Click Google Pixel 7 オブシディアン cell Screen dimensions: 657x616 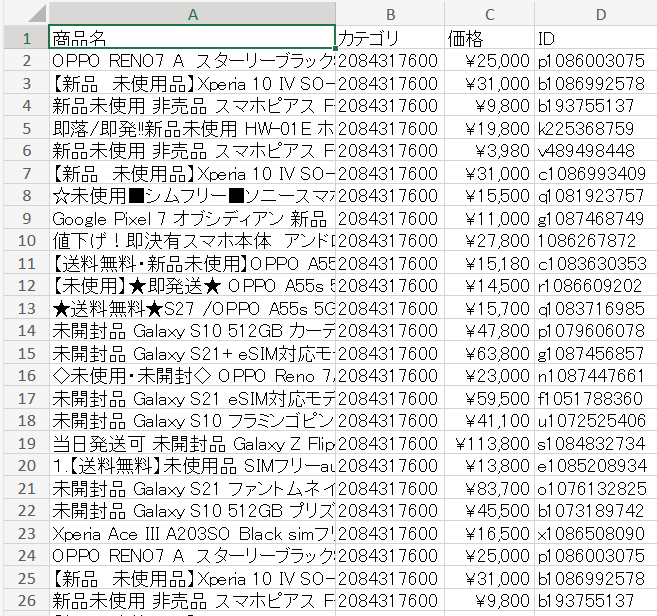pyautogui.click(x=192, y=218)
